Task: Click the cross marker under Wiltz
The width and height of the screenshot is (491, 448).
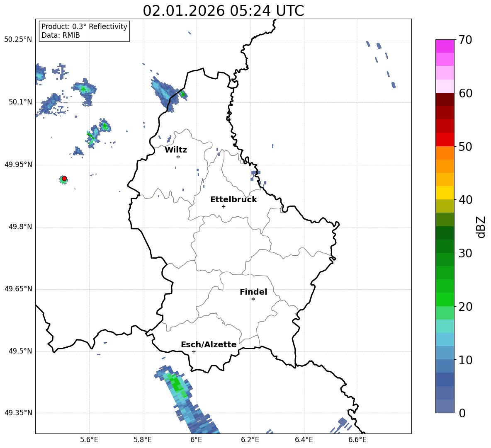Action: [178, 157]
